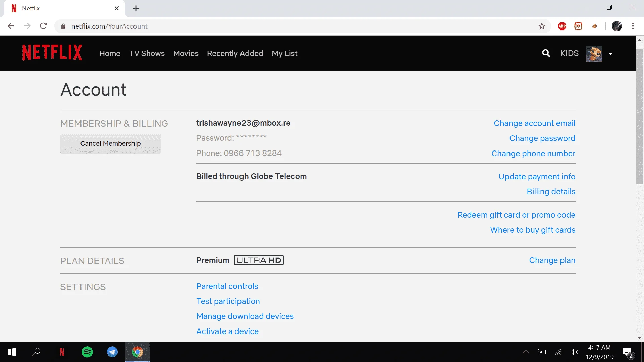Reload the Netflix account page

pyautogui.click(x=43, y=26)
